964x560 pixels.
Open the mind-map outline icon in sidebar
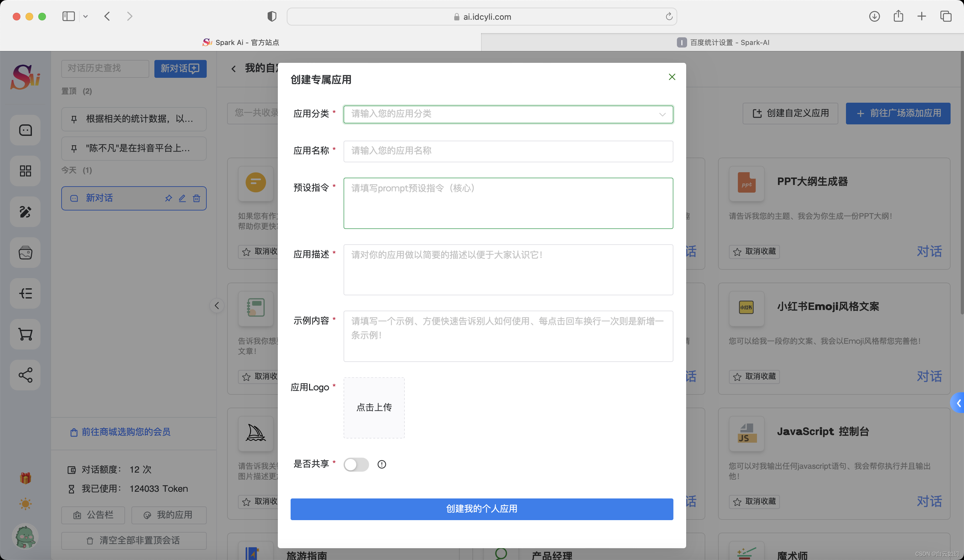[x=25, y=293]
